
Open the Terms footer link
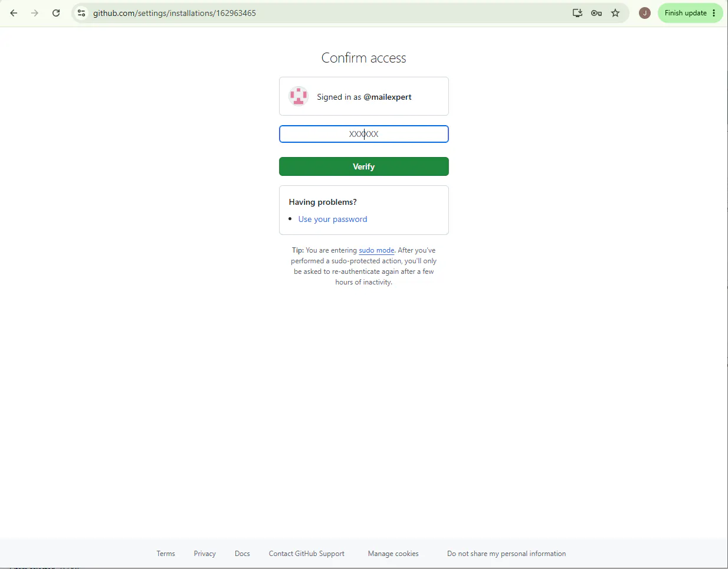click(166, 554)
